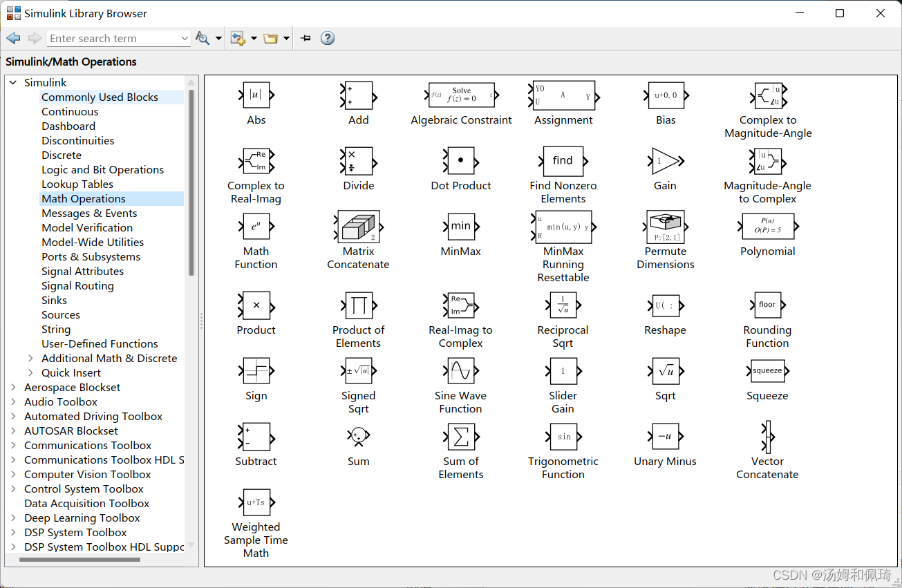902x588 pixels.
Task: Open the folder button dropdown arrow
Action: [286, 39]
